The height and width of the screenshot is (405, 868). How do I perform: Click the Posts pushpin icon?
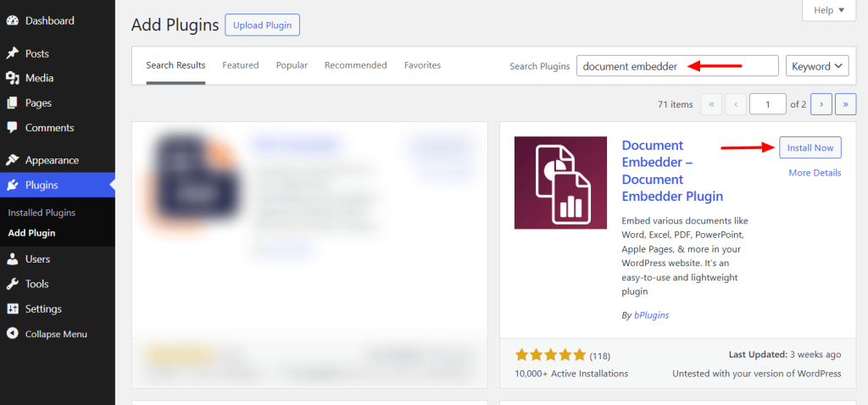(12, 53)
